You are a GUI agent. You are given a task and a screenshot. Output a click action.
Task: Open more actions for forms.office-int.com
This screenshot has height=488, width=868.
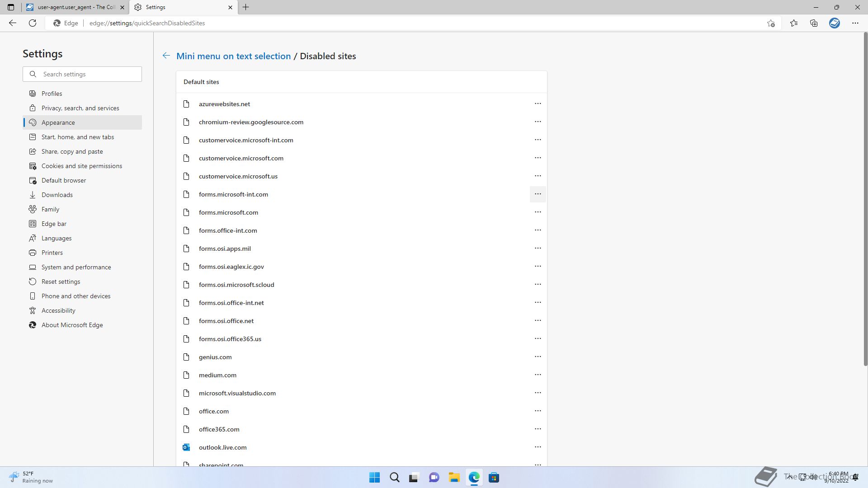click(538, 230)
